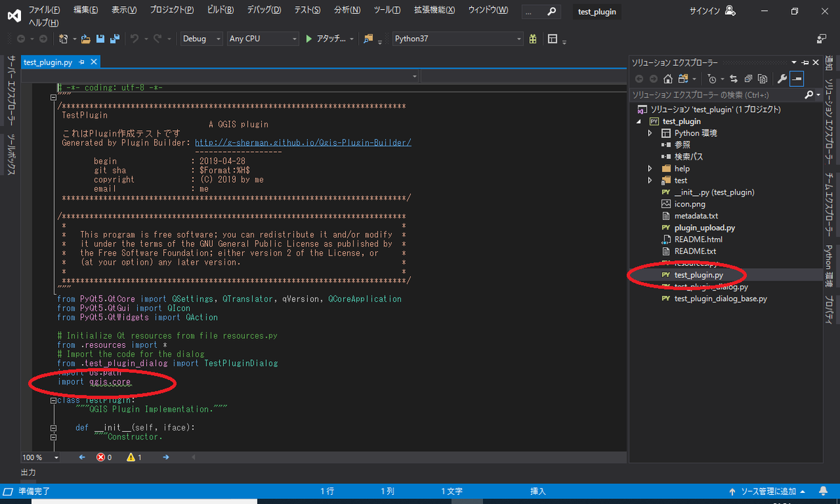Close the test_plugin.py editor tab
Image resolution: width=840 pixels, height=504 pixels.
pyautogui.click(x=94, y=62)
